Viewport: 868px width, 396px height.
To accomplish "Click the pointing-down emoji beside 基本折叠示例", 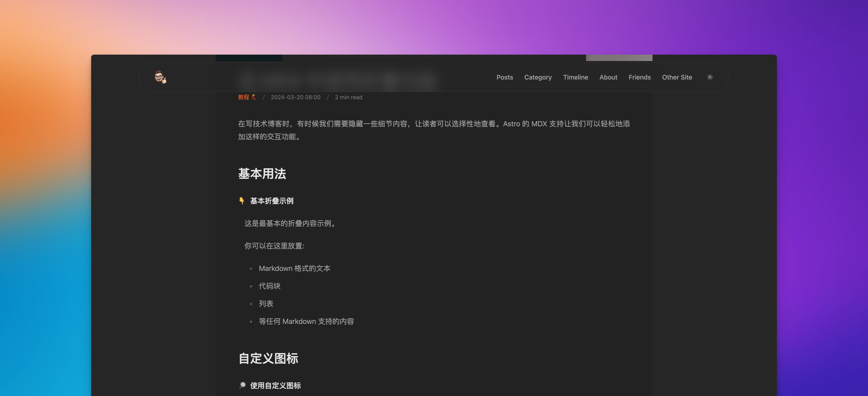I will tap(242, 201).
